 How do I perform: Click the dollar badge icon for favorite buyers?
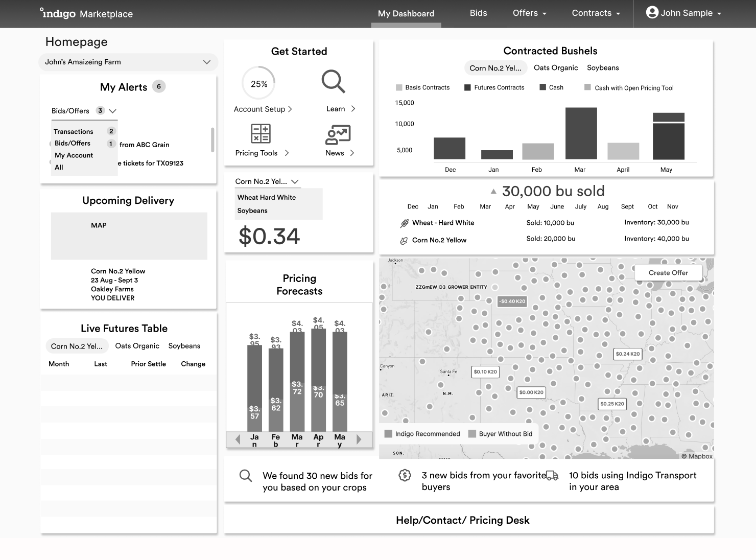405,475
